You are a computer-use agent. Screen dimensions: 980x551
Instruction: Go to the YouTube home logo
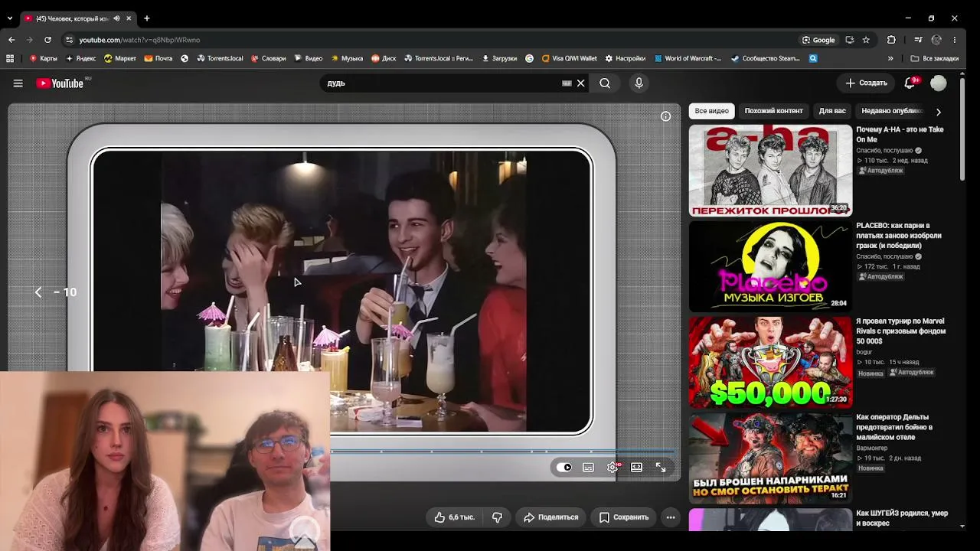[60, 83]
